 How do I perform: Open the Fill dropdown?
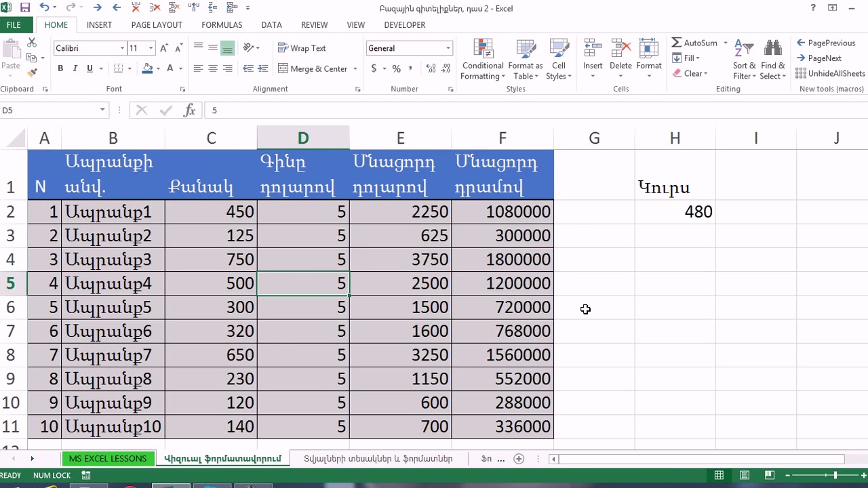coord(686,58)
